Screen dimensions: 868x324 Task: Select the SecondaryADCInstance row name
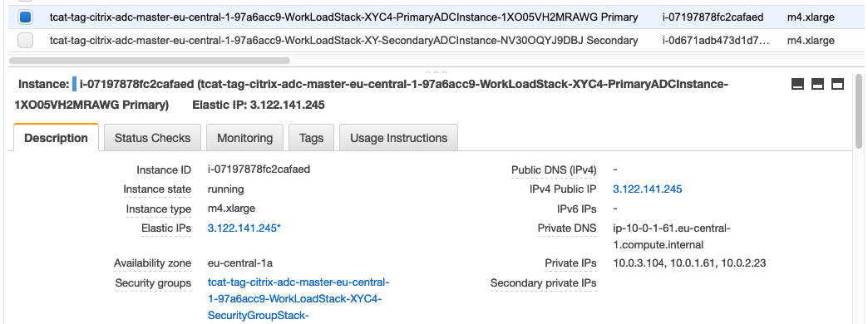(343, 41)
